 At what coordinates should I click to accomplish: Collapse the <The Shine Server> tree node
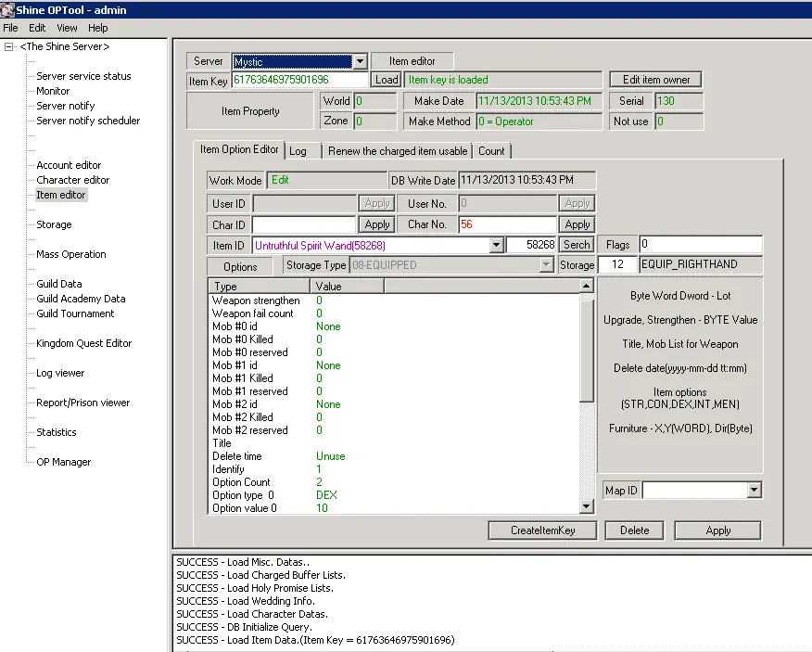click(8, 46)
